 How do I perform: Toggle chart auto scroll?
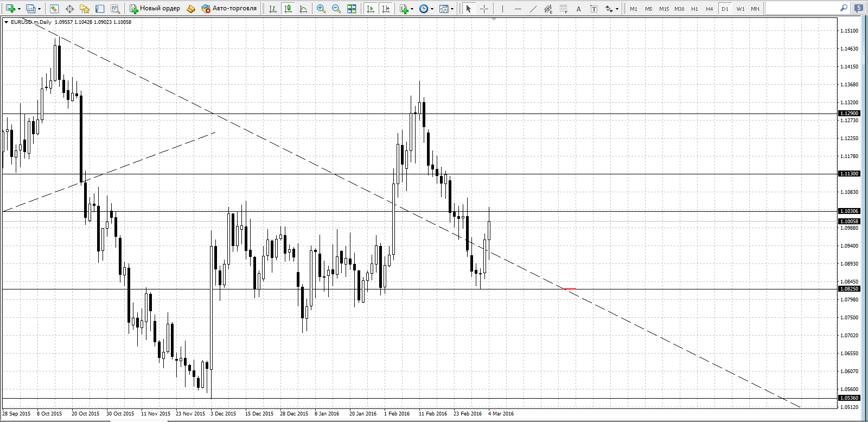(371, 9)
